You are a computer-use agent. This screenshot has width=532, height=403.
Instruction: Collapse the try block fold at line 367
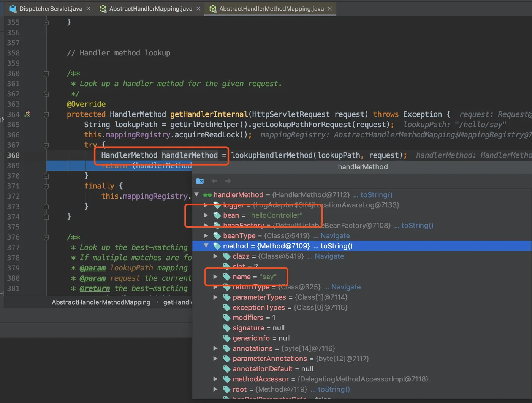tap(46, 145)
